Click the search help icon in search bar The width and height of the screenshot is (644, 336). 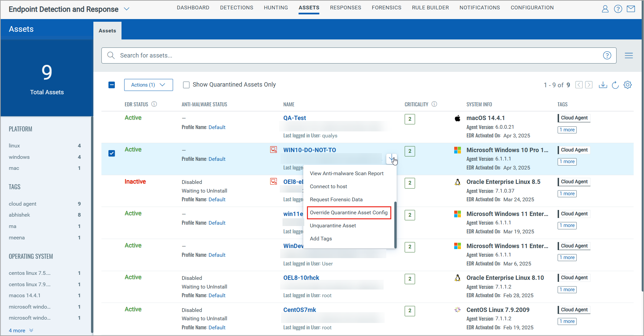[607, 55]
